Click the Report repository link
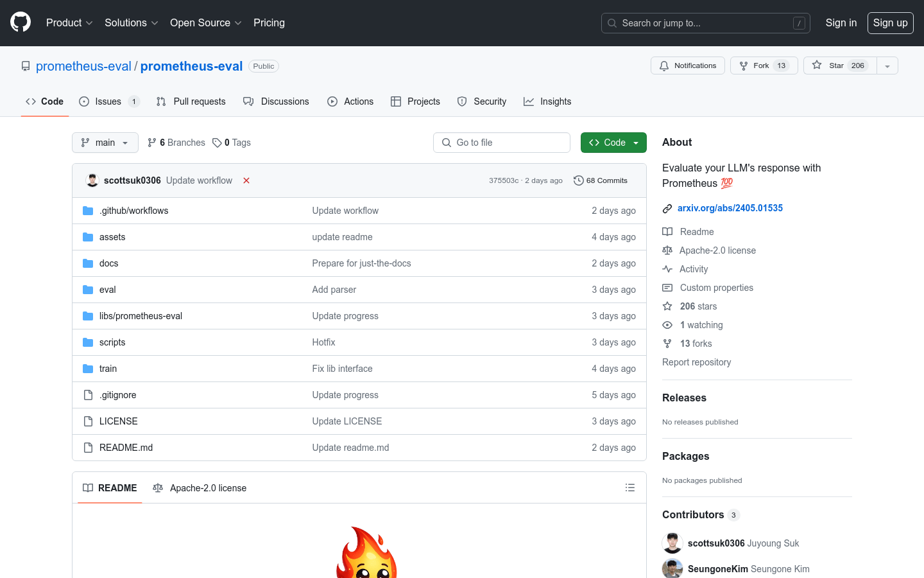Viewport: 924px width, 578px height. (696, 362)
